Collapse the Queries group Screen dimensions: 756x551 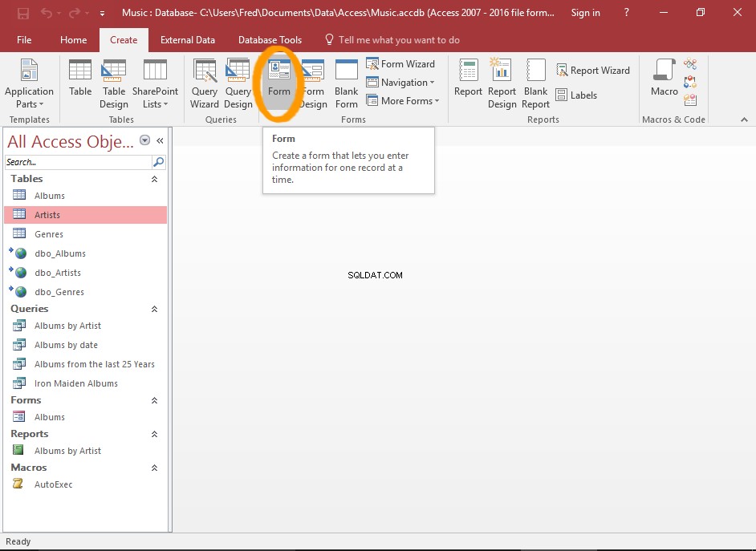pos(154,310)
